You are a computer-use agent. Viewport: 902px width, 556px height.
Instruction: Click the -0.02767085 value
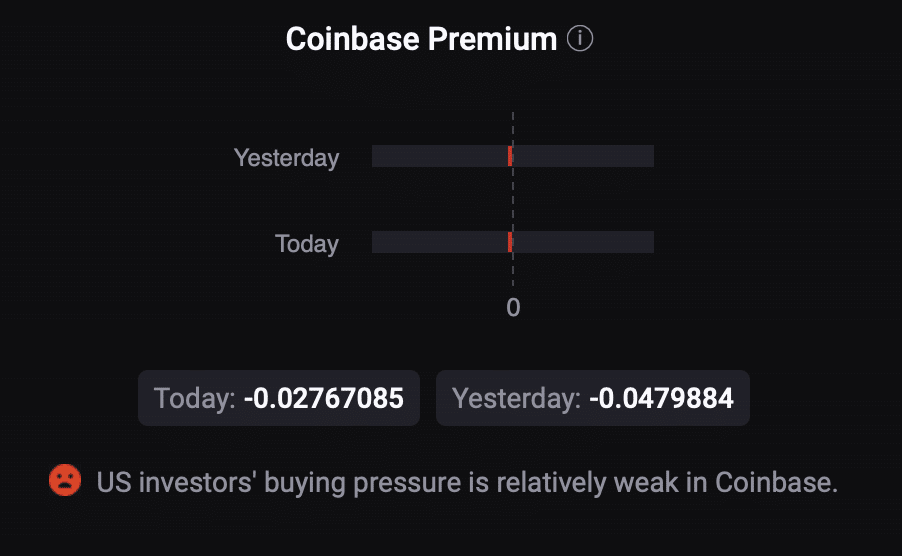pyautogui.click(x=324, y=399)
